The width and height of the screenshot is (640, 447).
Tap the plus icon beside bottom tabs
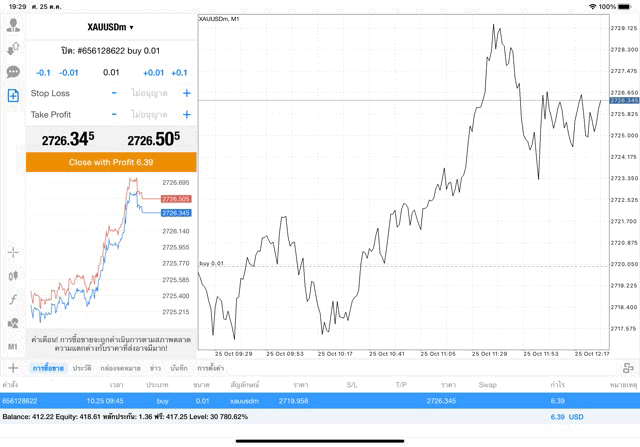click(12, 368)
